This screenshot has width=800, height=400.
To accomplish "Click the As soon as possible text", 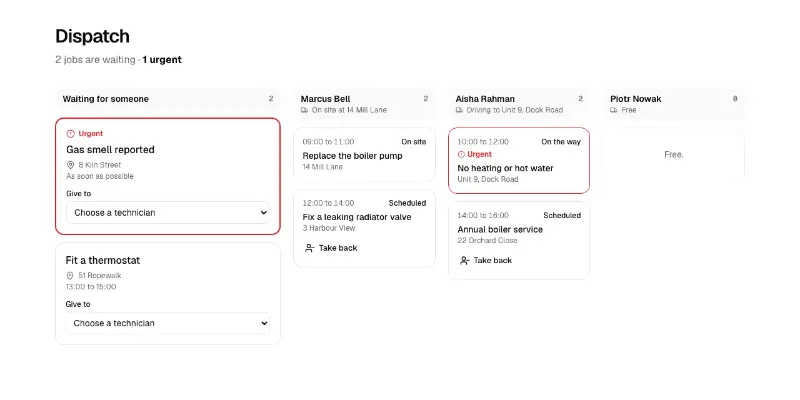I will pyautogui.click(x=100, y=176).
